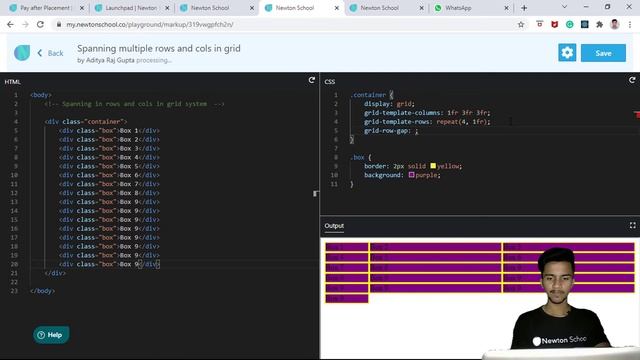Click the purple color swatch in CSS
The height and width of the screenshot is (360, 640).
[x=411, y=175]
